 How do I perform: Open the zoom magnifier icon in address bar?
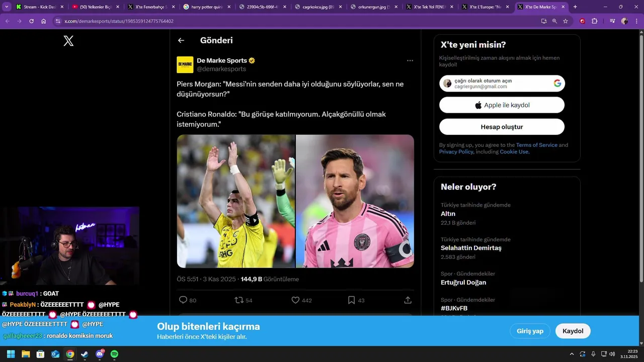(554, 21)
